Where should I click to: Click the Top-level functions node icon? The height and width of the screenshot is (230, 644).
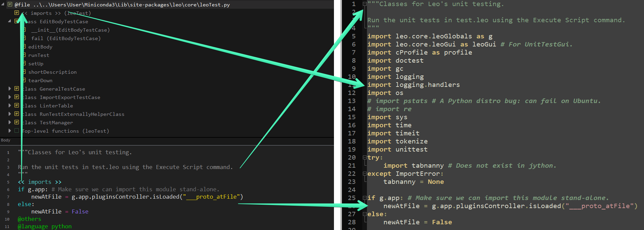pos(16,131)
